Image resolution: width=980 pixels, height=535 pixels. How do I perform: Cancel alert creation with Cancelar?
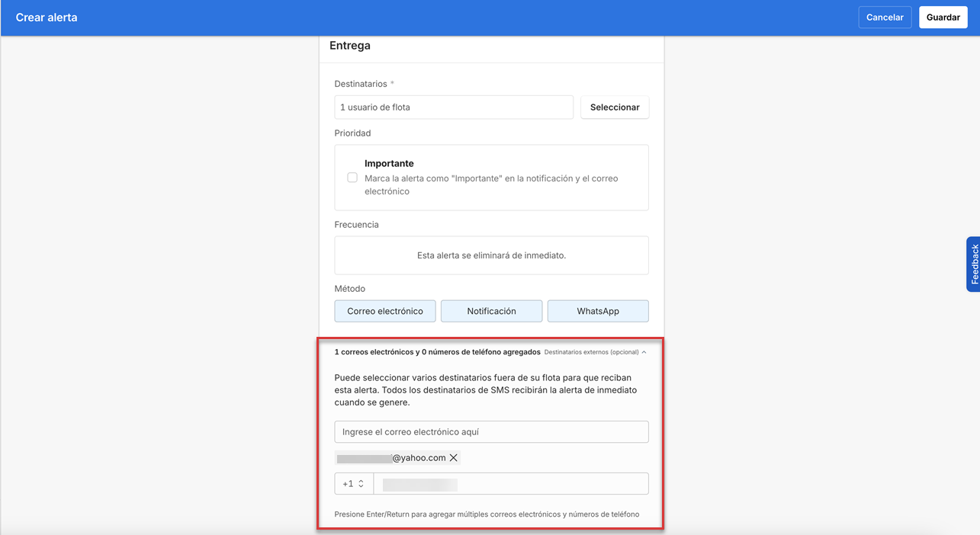[885, 17]
